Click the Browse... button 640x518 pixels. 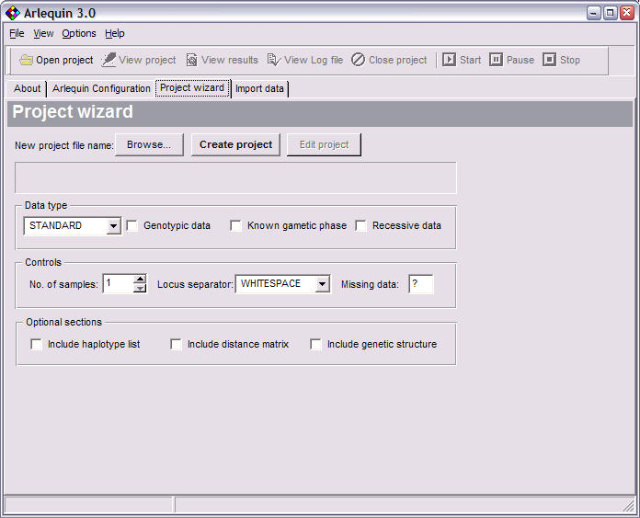tap(149, 145)
